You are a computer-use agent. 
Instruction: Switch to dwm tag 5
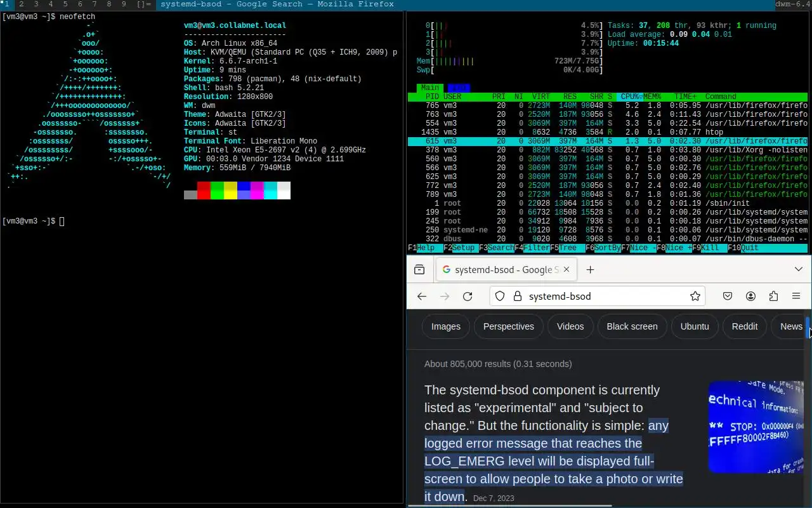click(x=65, y=4)
